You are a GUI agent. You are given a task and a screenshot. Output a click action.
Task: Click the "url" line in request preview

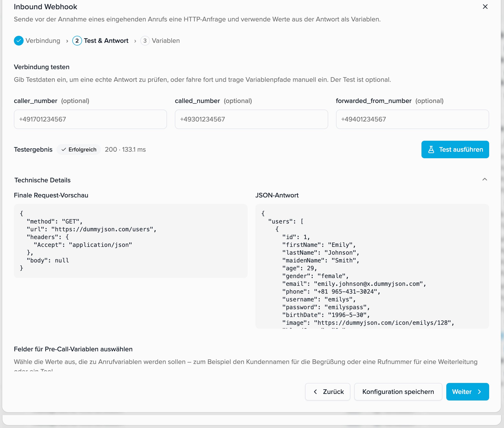pos(92,229)
